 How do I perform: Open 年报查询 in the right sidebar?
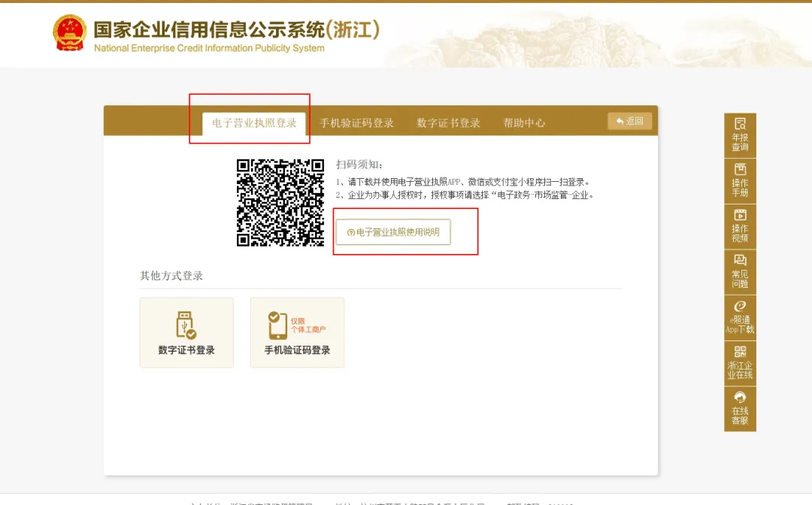pyautogui.click(x=740, y=135)
